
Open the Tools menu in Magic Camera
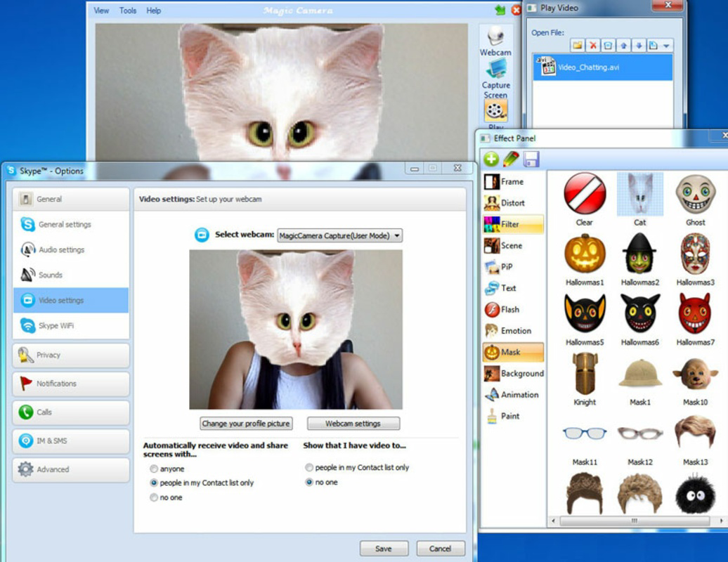pyautogui.click(x=127, y=10)
